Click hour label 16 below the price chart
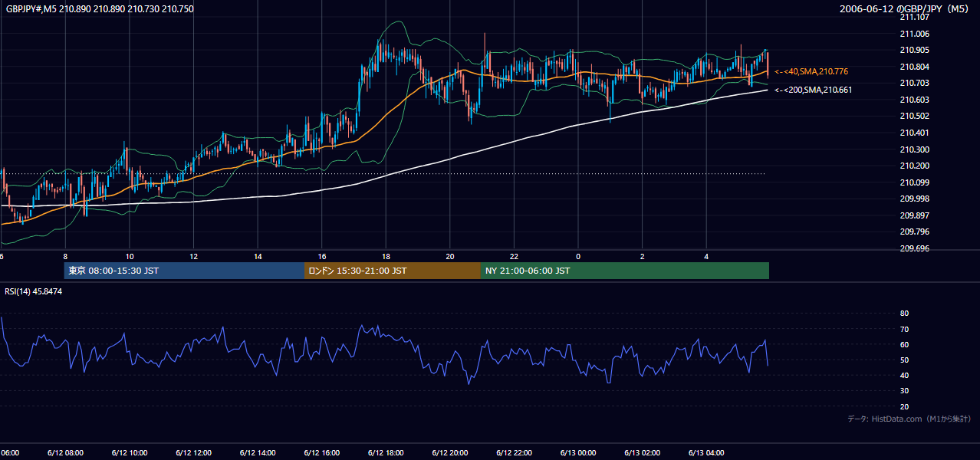980x460 pixels. tap(321, 257)
